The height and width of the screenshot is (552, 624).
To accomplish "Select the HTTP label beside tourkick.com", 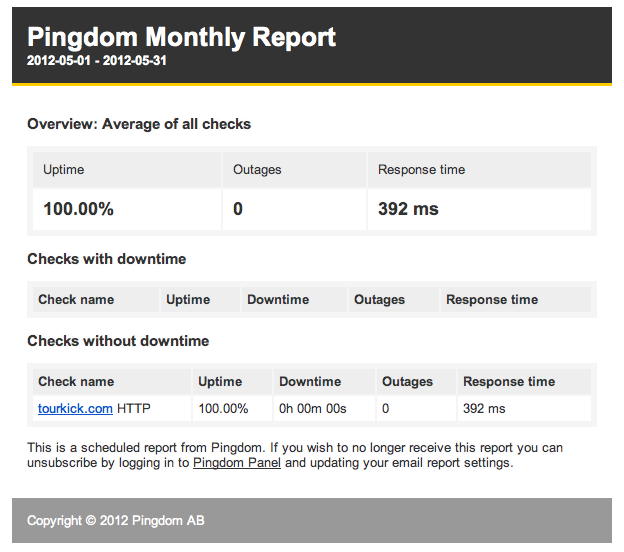I will click(134, 408).
